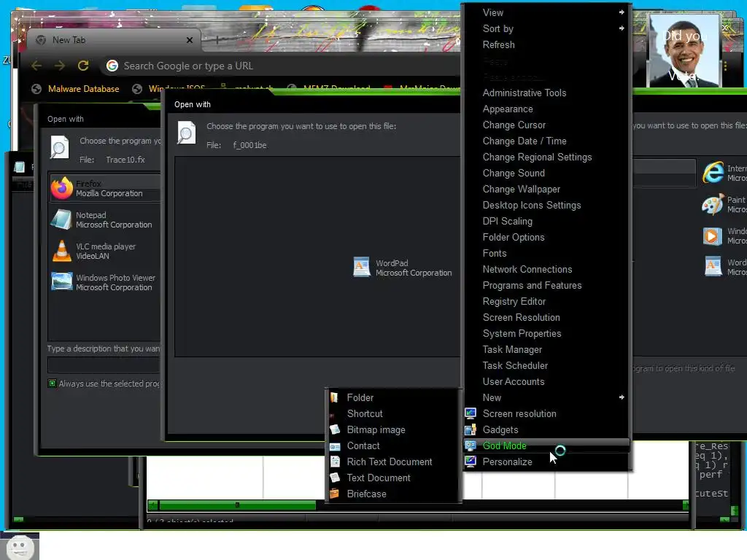Image resolution: width=747 pixels, height=560 pixels.
Task: Launch Task Manager
Action: point(546,349)
